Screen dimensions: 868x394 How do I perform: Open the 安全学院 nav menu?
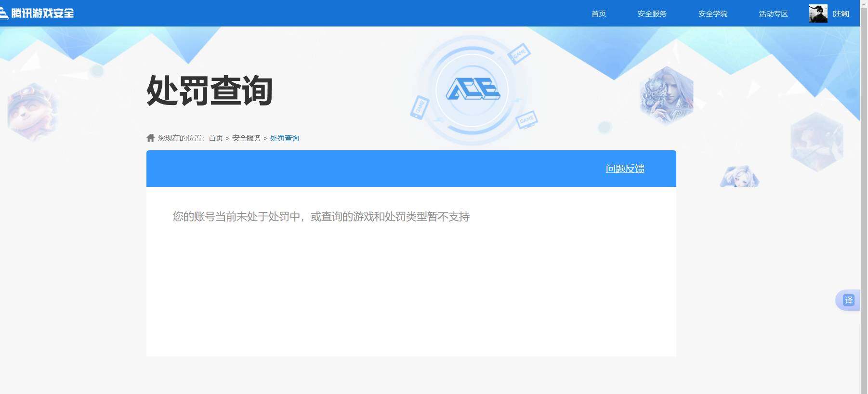713,13
